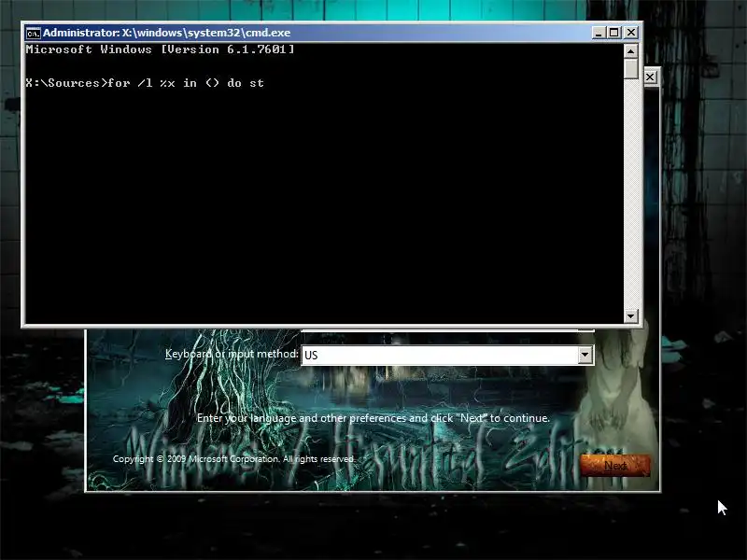Click the Microsoft copyright notice text
Screen dimensions: 747x560
234,459
